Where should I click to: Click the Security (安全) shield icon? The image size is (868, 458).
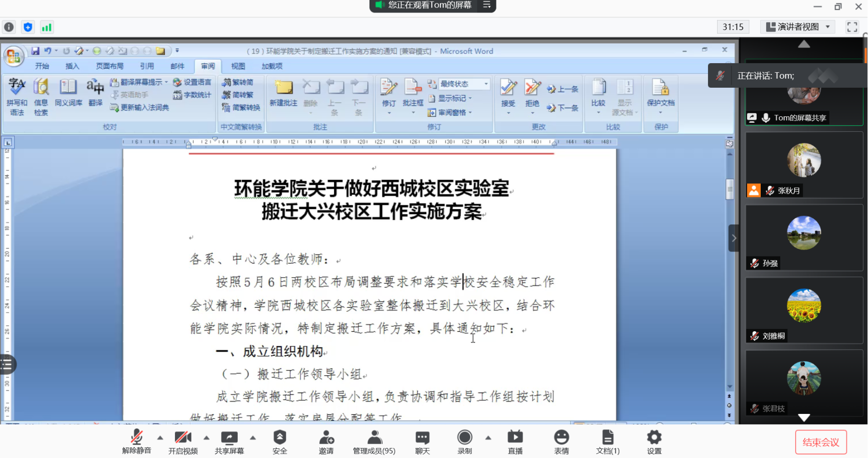coord(279,437)
